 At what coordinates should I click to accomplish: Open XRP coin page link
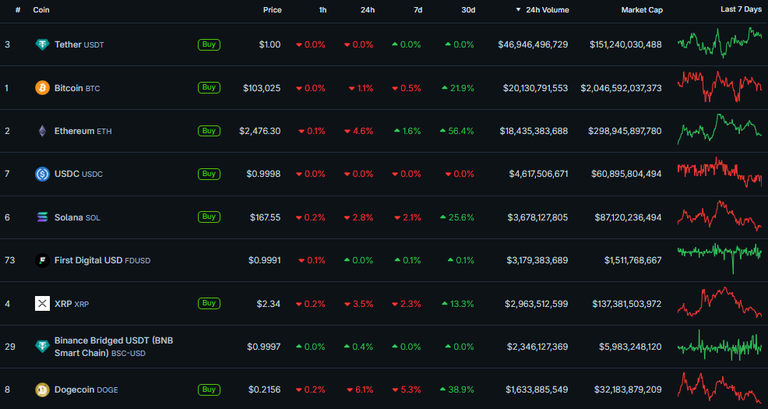click(72, 304)
